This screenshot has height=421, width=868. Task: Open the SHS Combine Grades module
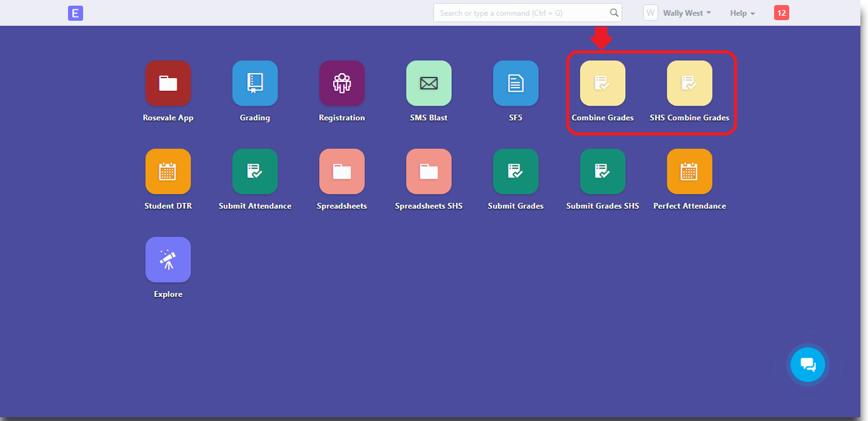click(689, 83)
